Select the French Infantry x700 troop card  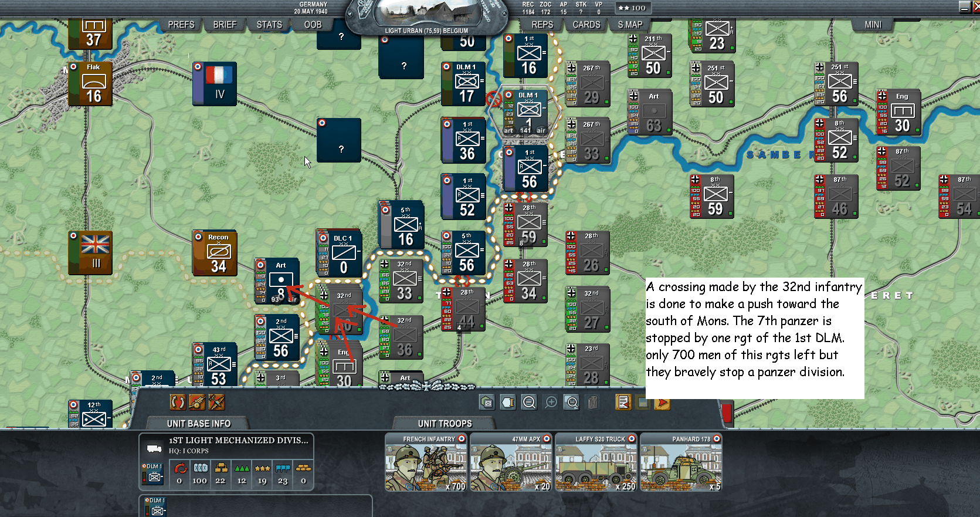coord(426,462)
